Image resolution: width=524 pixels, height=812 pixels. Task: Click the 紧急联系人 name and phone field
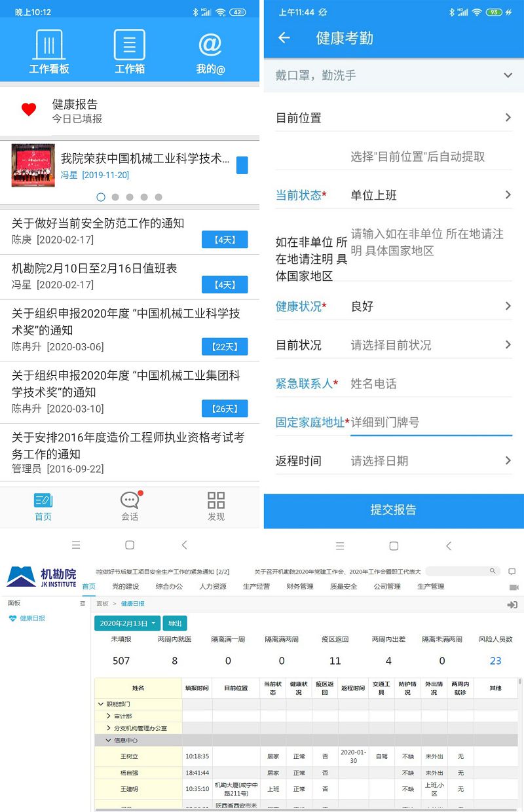pos(429,384)
